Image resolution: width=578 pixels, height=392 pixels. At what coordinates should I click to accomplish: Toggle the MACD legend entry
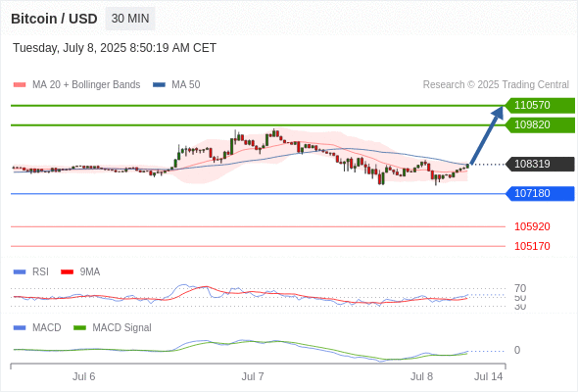(x=37, y=327)
